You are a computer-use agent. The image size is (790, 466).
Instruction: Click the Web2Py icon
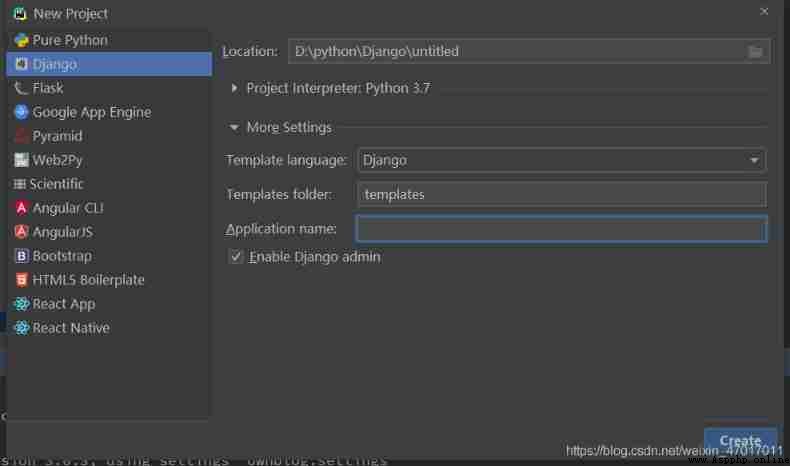click(x=21, y=160)
